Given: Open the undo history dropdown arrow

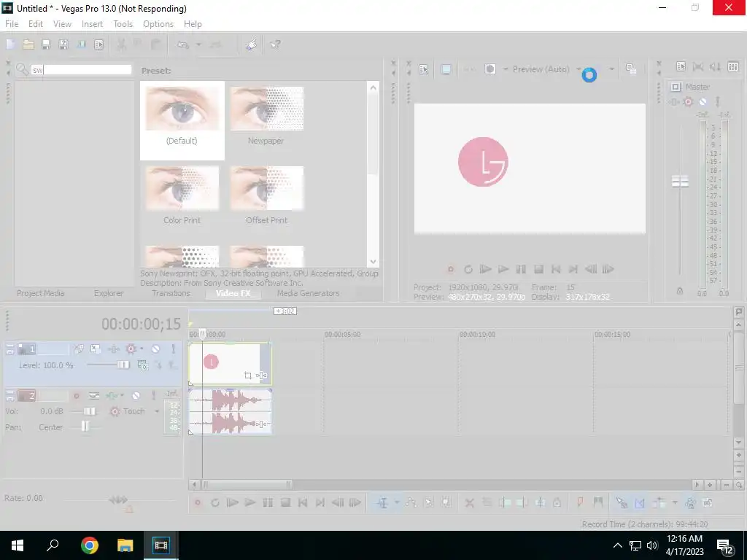Looking at the screenshot, I should coord(198,44).
